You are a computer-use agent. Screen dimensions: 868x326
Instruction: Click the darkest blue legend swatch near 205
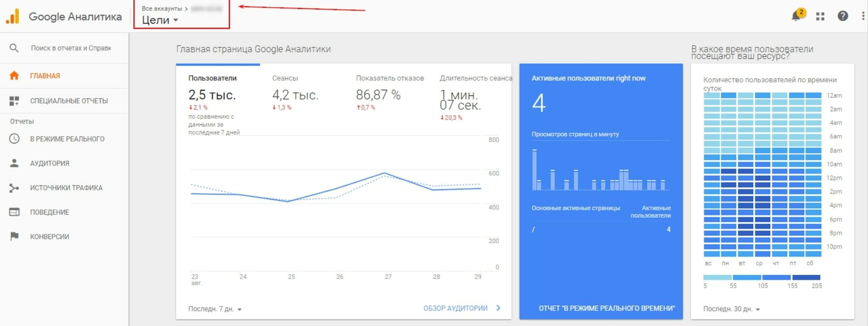(806, 277)
